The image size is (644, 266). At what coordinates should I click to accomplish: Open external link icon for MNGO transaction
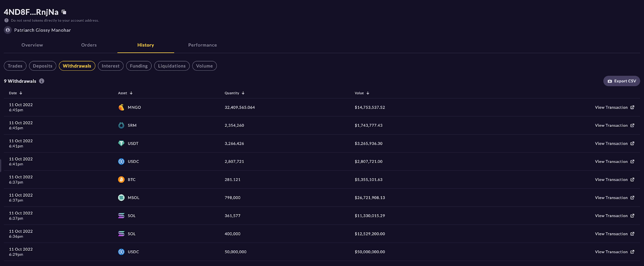(632, 107)
